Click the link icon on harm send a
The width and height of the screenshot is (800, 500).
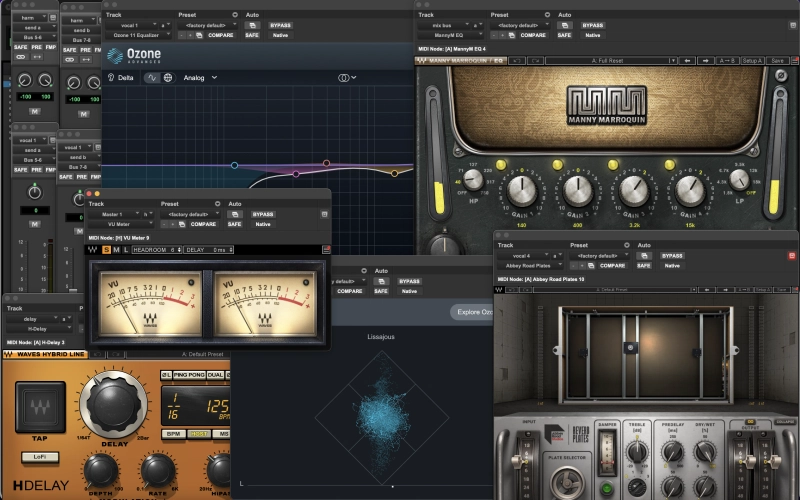click(21, 57)
